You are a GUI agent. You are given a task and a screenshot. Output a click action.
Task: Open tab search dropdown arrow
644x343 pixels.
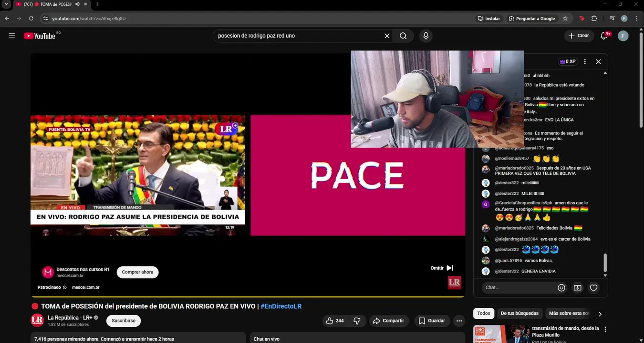click(x=6, y=4)
